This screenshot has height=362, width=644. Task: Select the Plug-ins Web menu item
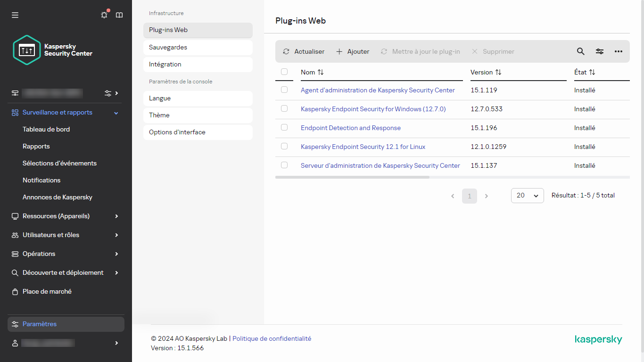point(198,30)
